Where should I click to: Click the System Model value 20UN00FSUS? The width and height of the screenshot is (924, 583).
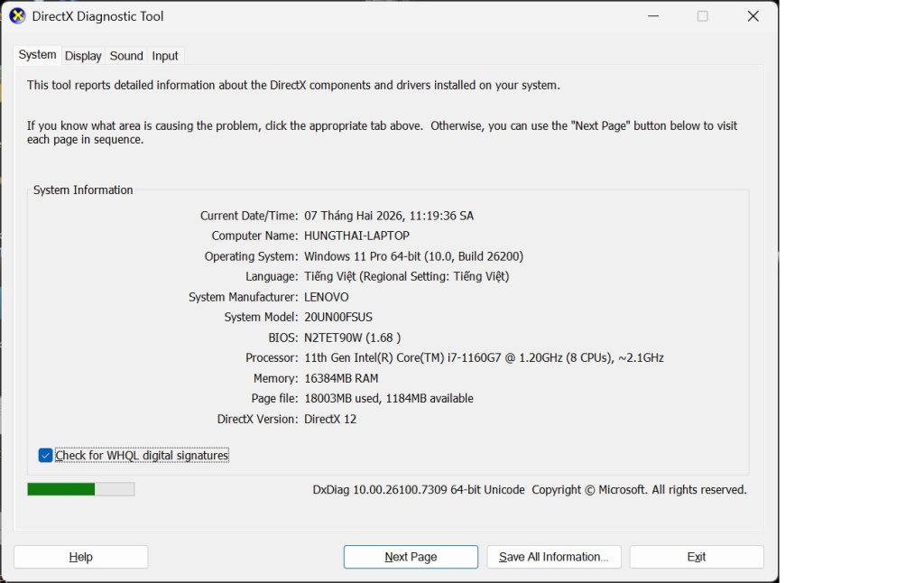[338, 317]
